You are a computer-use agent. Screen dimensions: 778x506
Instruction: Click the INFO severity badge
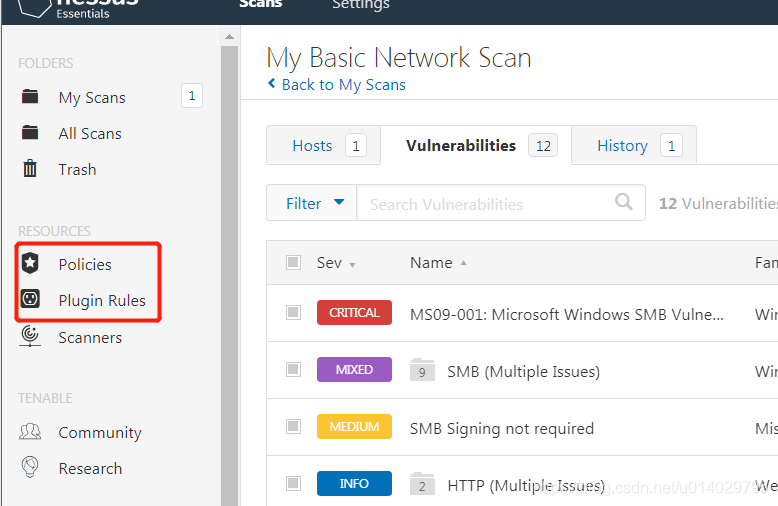click(x=354, y=484)
